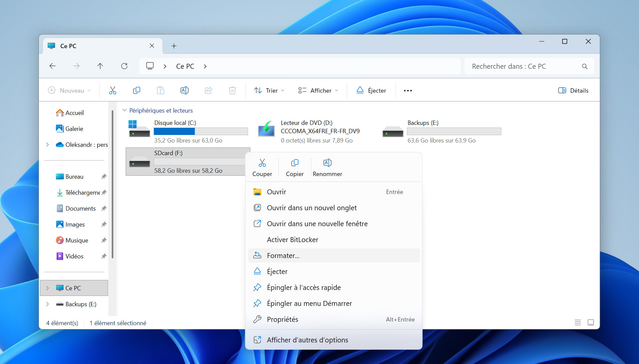Image resolution: width=639 pixels, height=364 pixels.
Task: Open Téléchargements in the sidebar
Action: click(82, 193)
